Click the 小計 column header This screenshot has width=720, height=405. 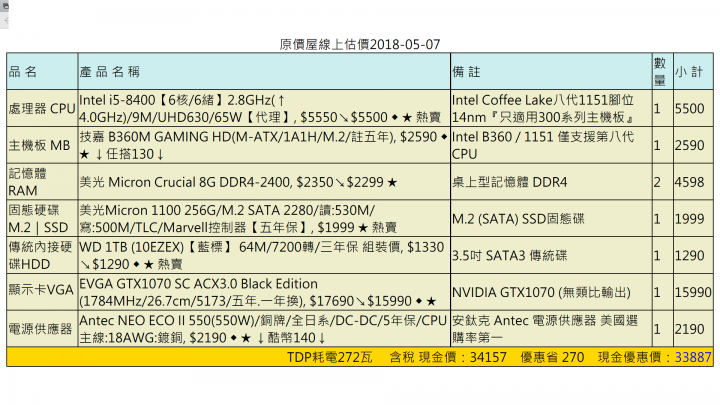(693, 71)
